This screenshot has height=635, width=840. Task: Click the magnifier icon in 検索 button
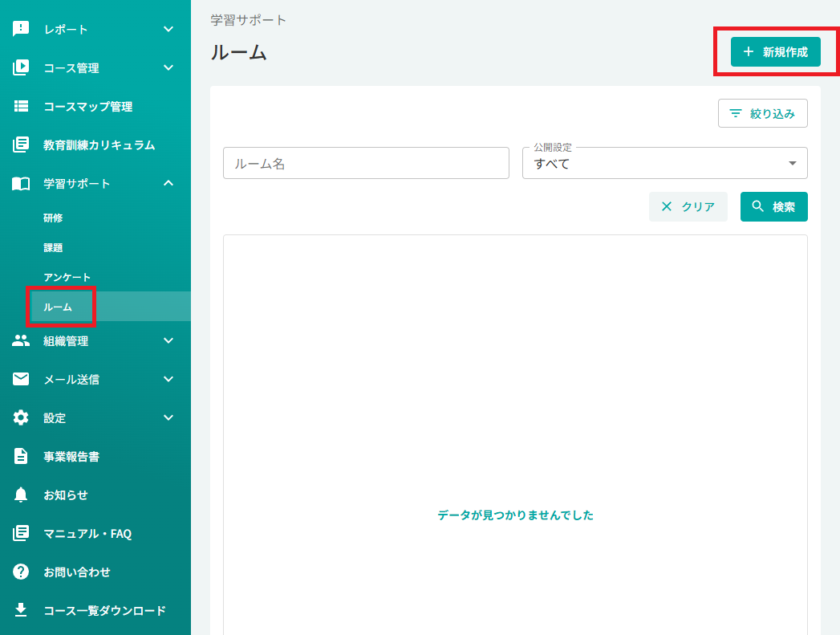757,206
